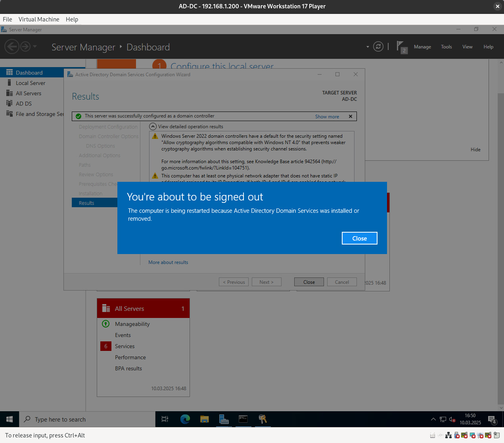Click Show more in the success banner

coord(327,117)
